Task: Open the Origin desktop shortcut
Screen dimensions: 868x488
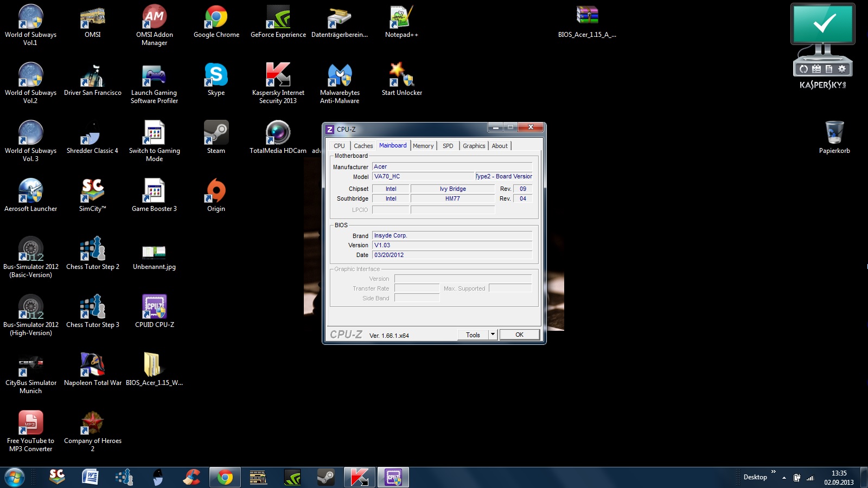Action: coord(216,196)
